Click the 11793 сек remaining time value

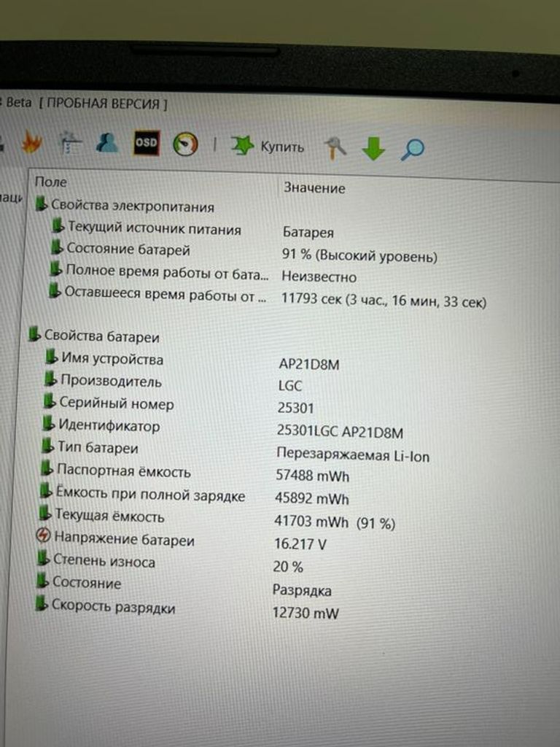tap(384, 300)
